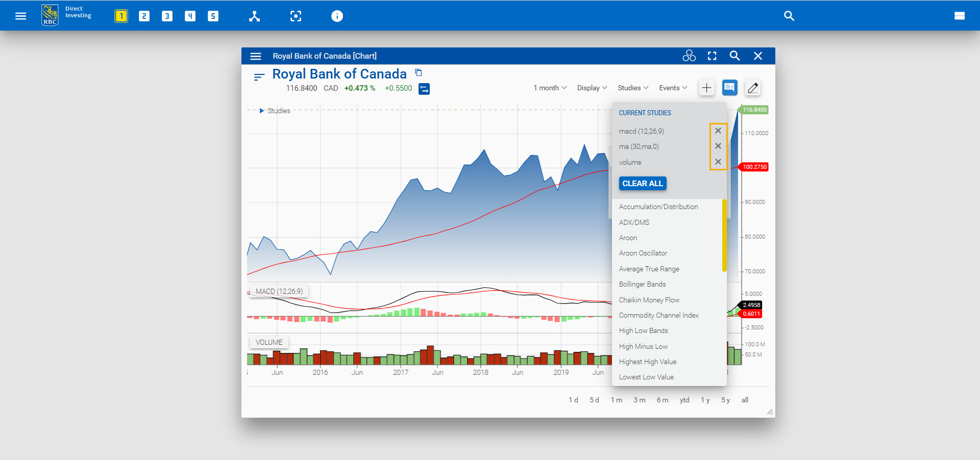Expand chart panel to fullscreen

[x=712, y=56]
